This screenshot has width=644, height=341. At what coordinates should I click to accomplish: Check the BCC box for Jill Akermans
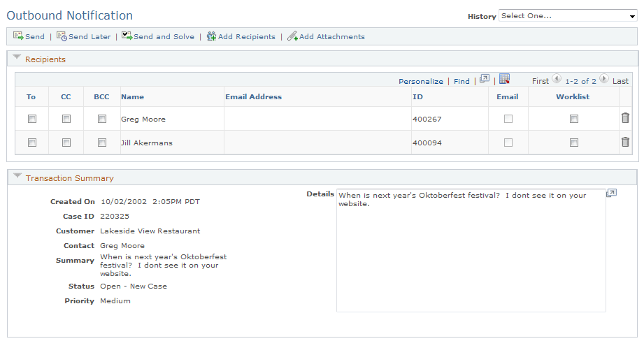[x=102, y=143]
